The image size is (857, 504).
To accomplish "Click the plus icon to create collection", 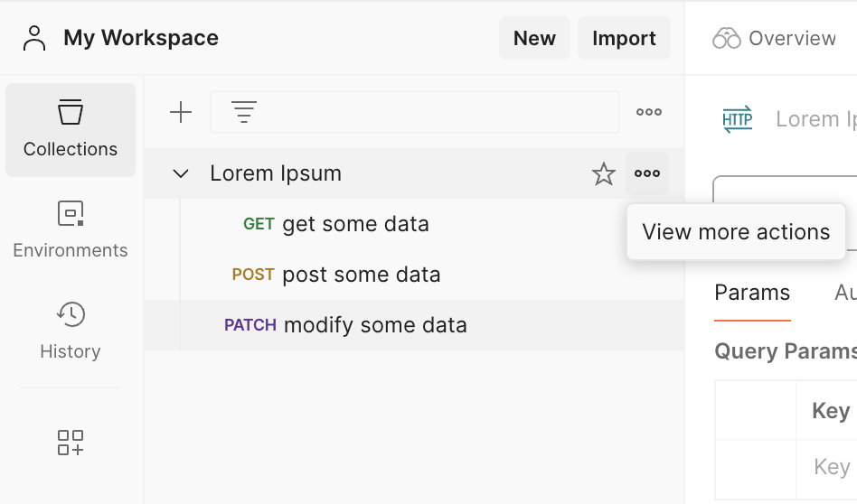I will [181, 112].
